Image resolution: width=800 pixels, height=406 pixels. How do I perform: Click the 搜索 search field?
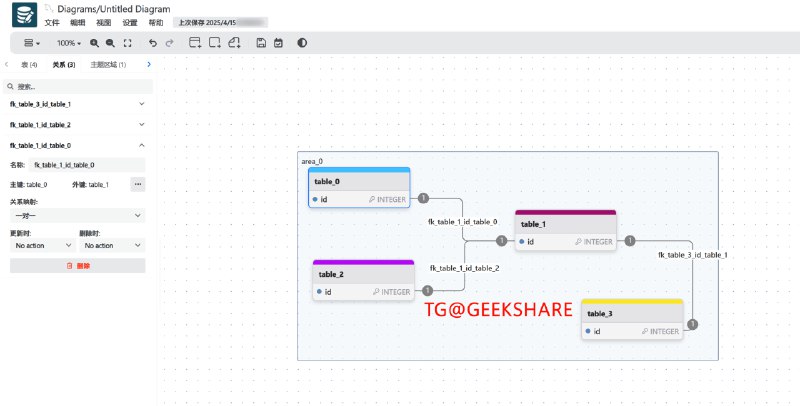pos(77,86)
